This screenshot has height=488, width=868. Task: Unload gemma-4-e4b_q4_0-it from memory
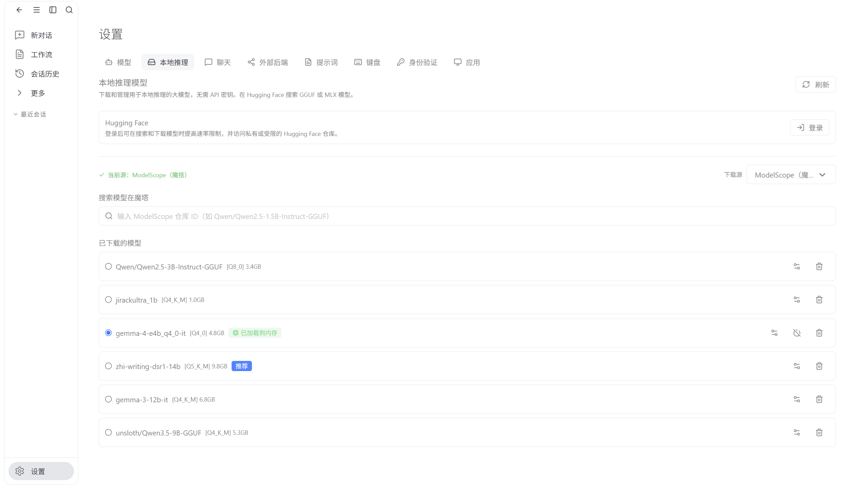click(797, 333)
